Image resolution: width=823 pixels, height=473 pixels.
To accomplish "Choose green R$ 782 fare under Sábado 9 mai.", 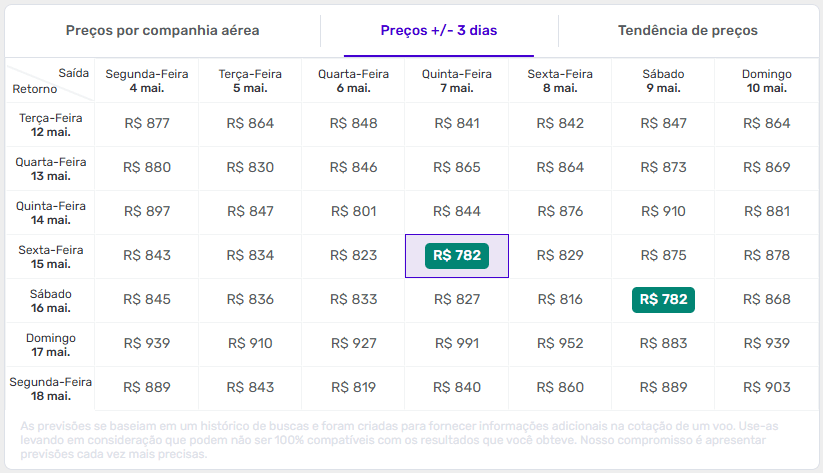I will click(x=664, y=300).
